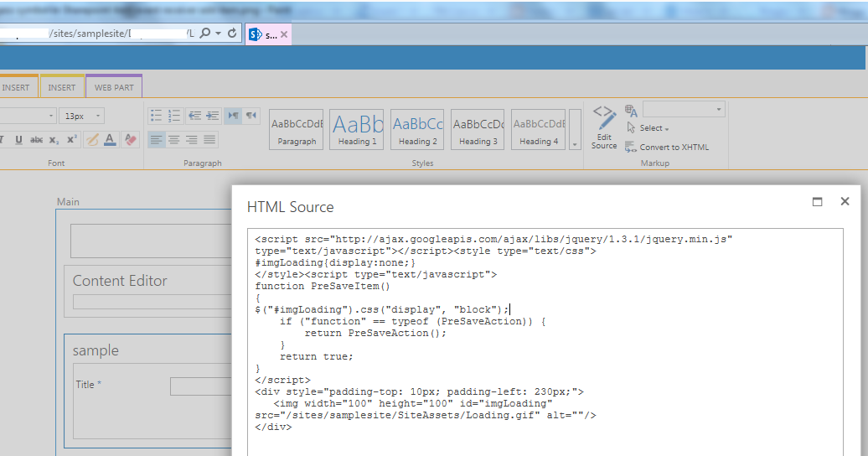Screen dimensions: 868x456
Task: Click the 'return true;' code line
Action: click(x=316, y=357)
